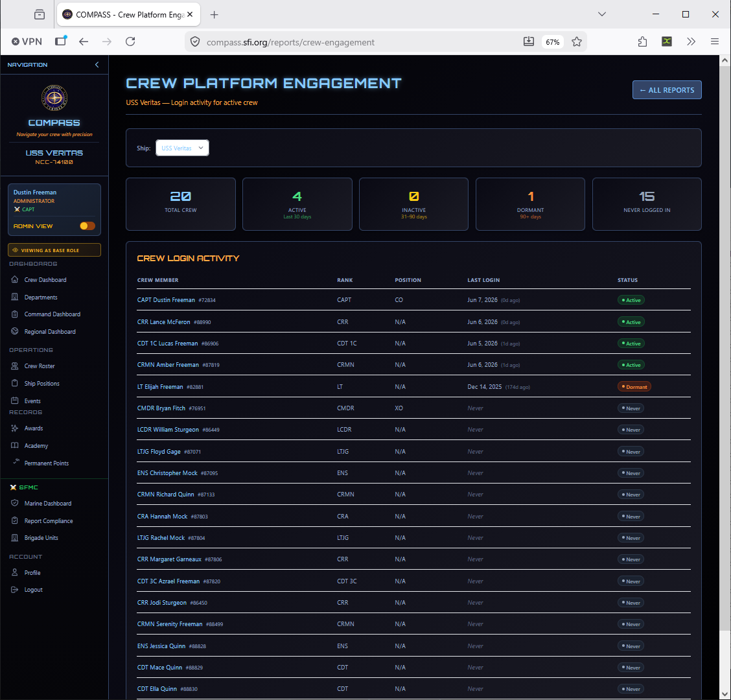Open Report Compliance clipboard icon
This screenshot has height=700, width=731.
click(x=14, y=520)
